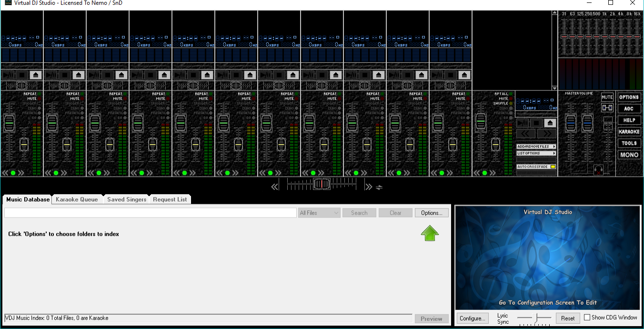
Task: Click the left double-arrow beside the crossfader
Action: [275, 187]
